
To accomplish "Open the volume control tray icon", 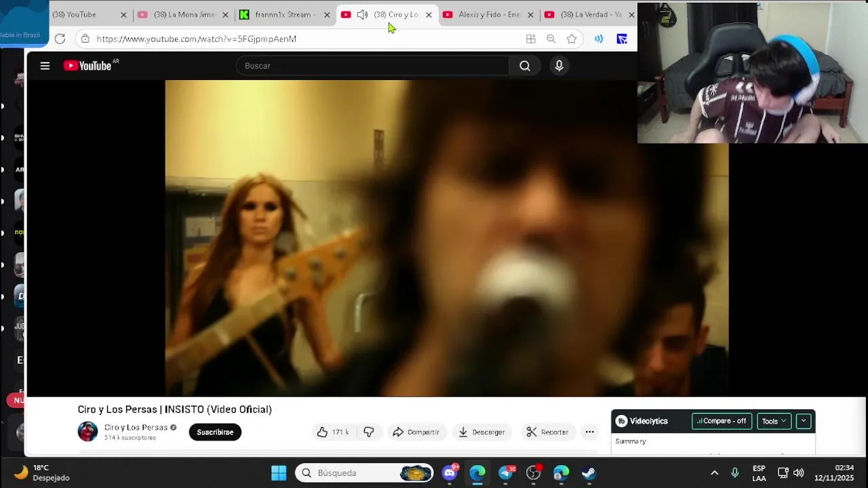I will pyautogui.click(x=799, y=472).
